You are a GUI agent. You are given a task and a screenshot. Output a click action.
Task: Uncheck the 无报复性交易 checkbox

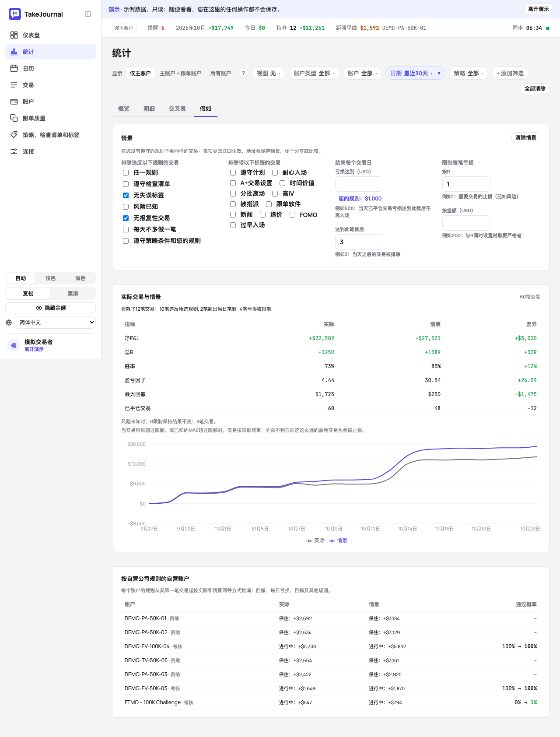coord(126,218)
